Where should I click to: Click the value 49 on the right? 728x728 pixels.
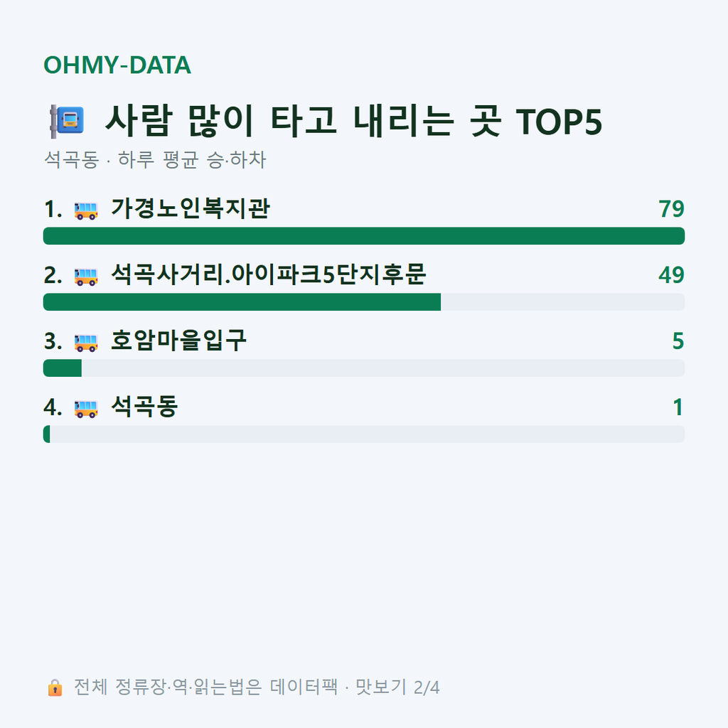point(671,275)
